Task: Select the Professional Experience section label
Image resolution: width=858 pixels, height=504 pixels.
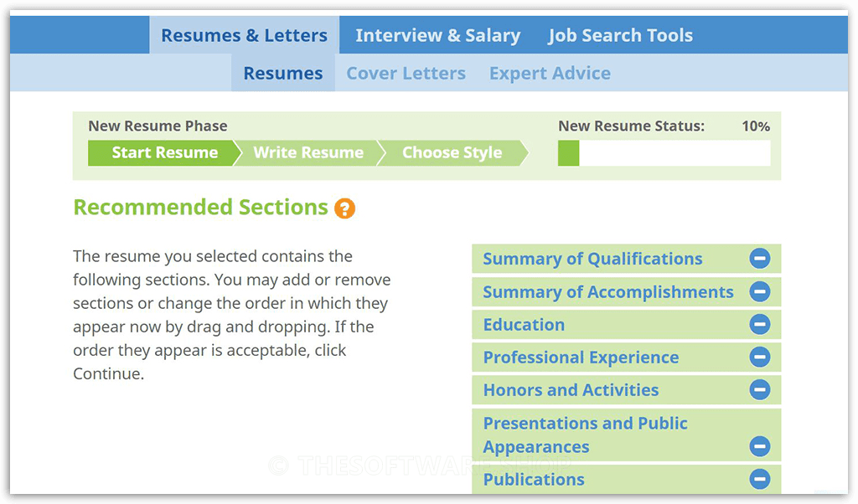Action: pos(581,357)
